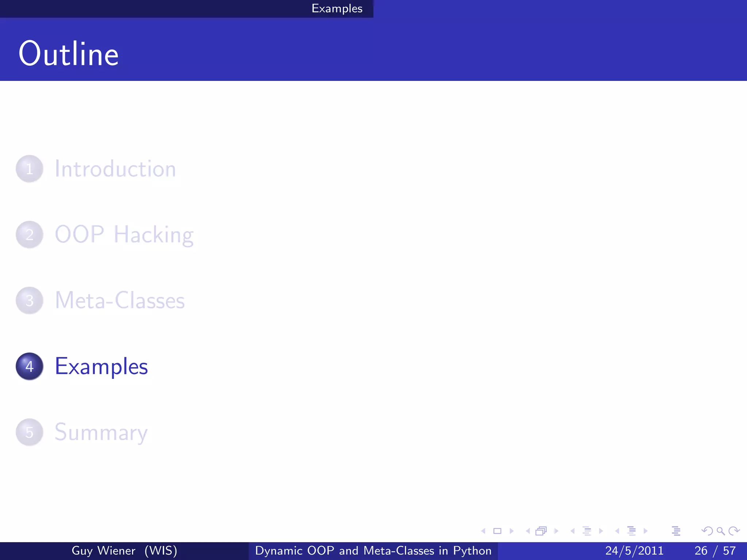747x560 pixels.
Task: Click the previous slide arrow
Action: (483, 531)
